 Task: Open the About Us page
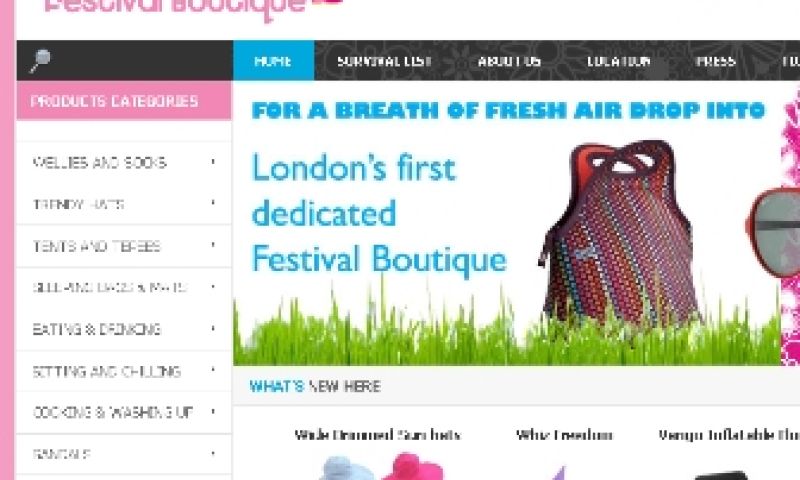click(x=509, y=61)
